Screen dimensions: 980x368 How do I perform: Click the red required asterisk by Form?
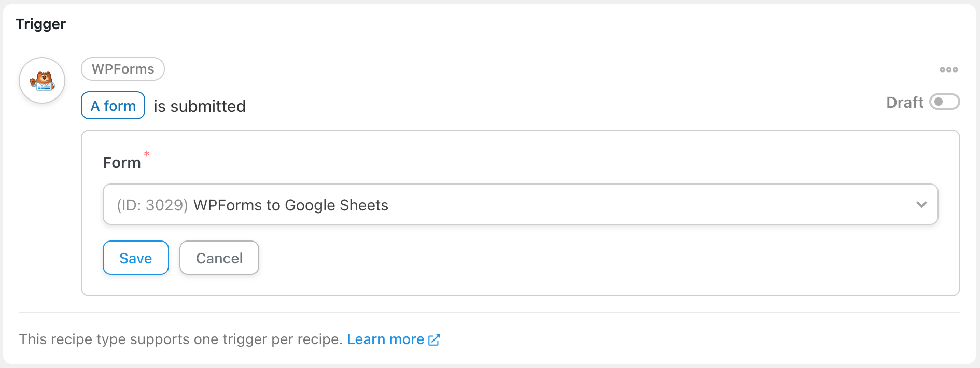pyautogui.click(x=147, y=154)
